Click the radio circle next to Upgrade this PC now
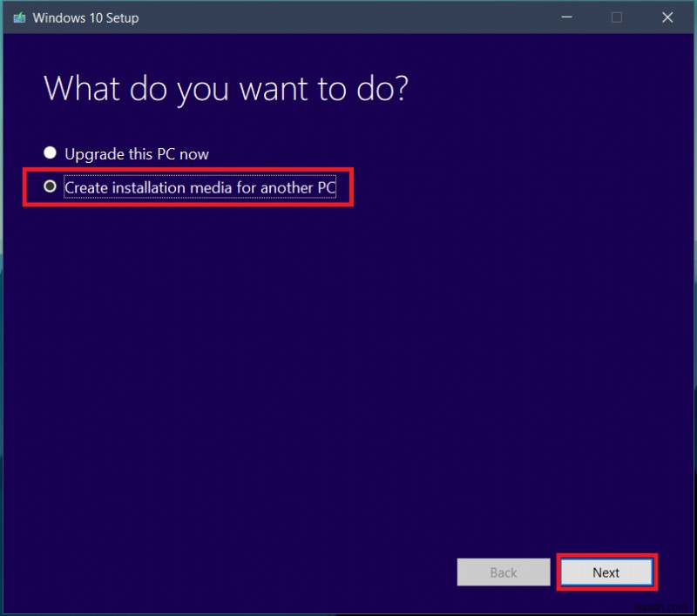 pos(50,152)
